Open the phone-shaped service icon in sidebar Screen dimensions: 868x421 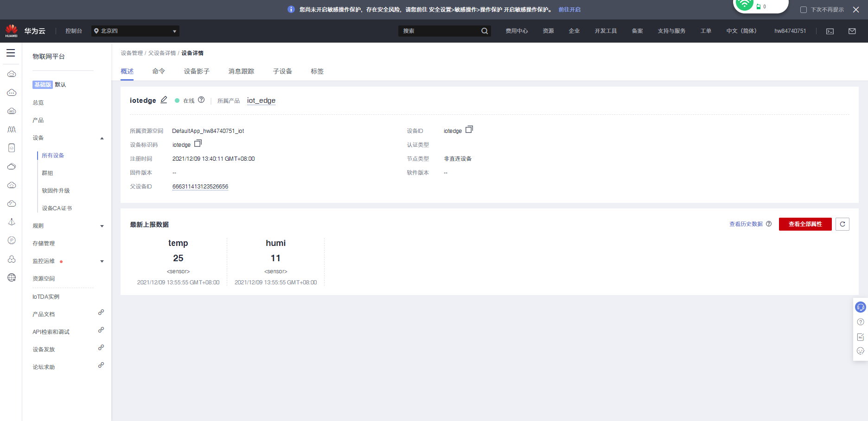[x=12, y=148]
